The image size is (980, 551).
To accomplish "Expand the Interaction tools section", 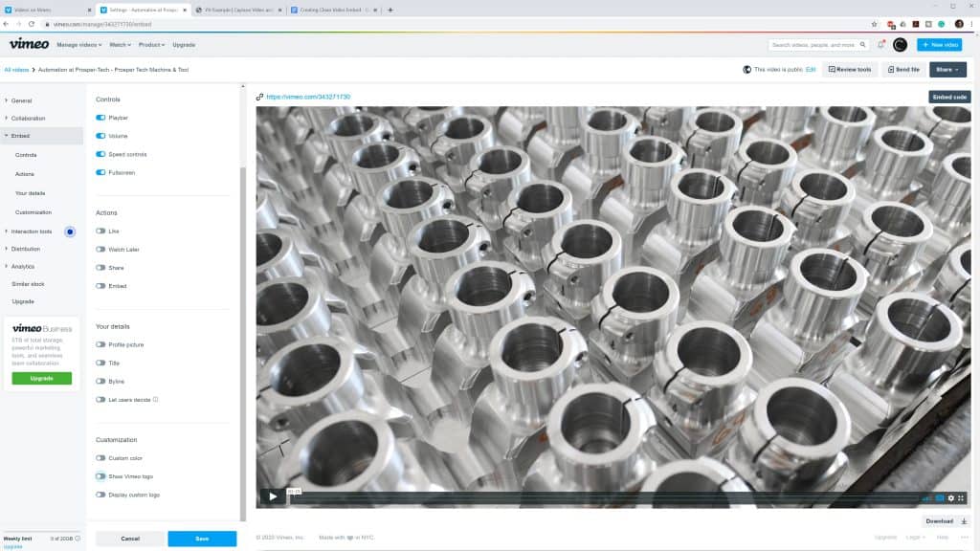I will tap(29, 231).
